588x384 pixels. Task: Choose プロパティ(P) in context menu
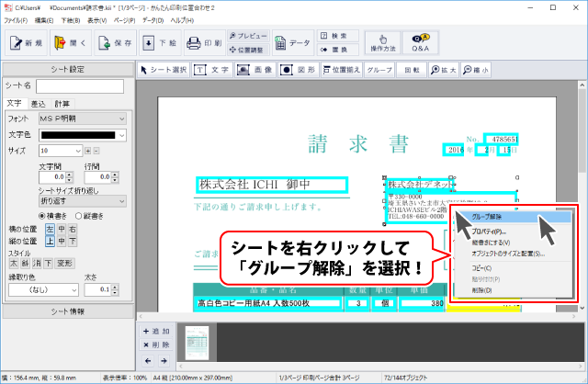point(489,232)
